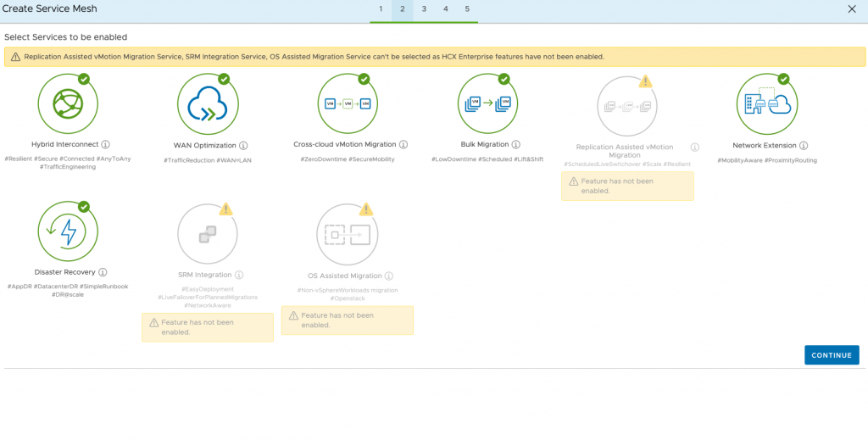This screenshot has width=868, height=440.
Task: Uncheck Cross-cloud vMotion Migration green checkmark
Action: click(364, 79)
